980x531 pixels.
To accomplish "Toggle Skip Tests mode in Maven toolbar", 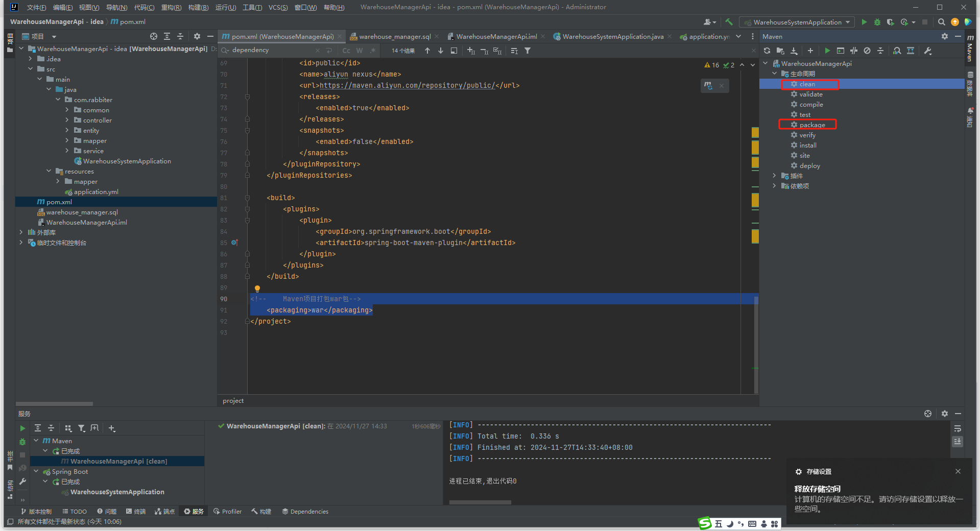I will [x=867, y=51].
